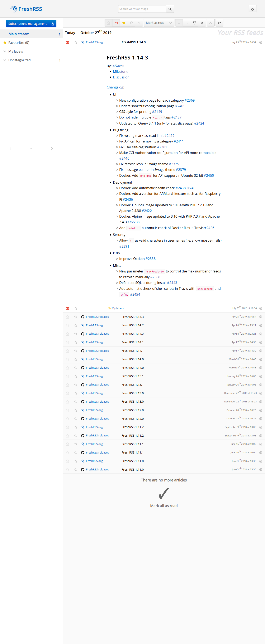Viewport: 265px width, 644px height.
Task: Star the FreshRSS.org 1.14.2 row
Action: click(x=76, y=325)
